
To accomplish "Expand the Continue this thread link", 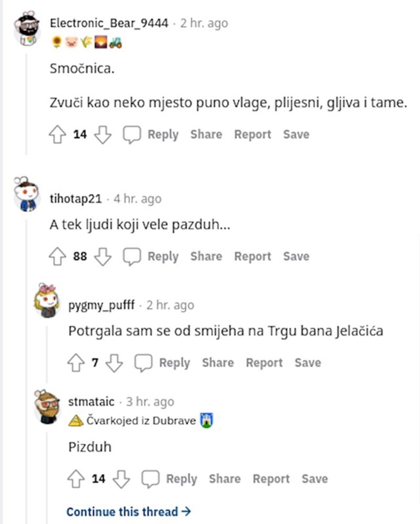I will click(129, 511).
